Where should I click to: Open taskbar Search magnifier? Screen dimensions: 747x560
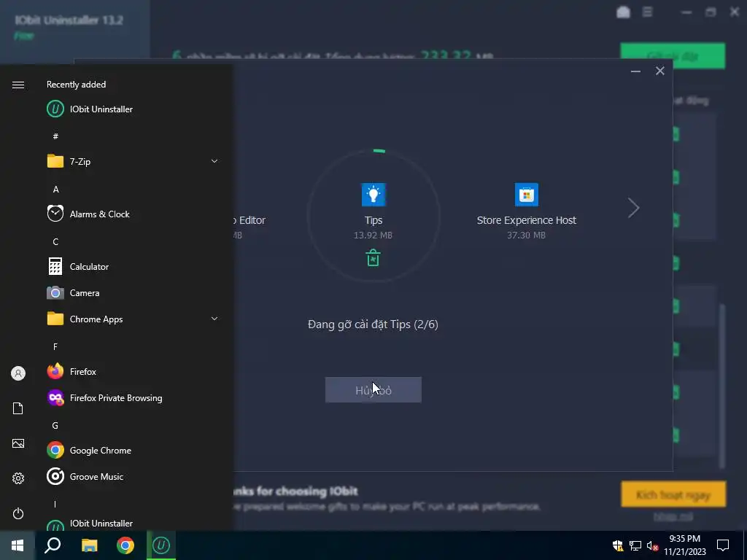[53, 545]
